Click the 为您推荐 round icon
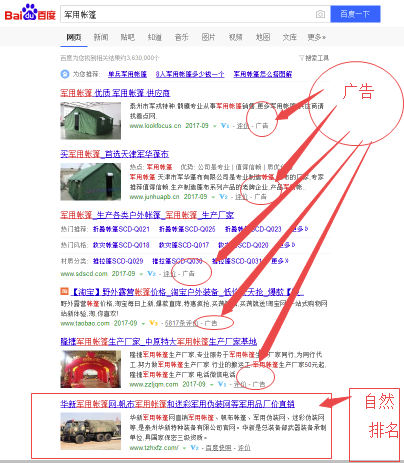 [x=65, y=74]
